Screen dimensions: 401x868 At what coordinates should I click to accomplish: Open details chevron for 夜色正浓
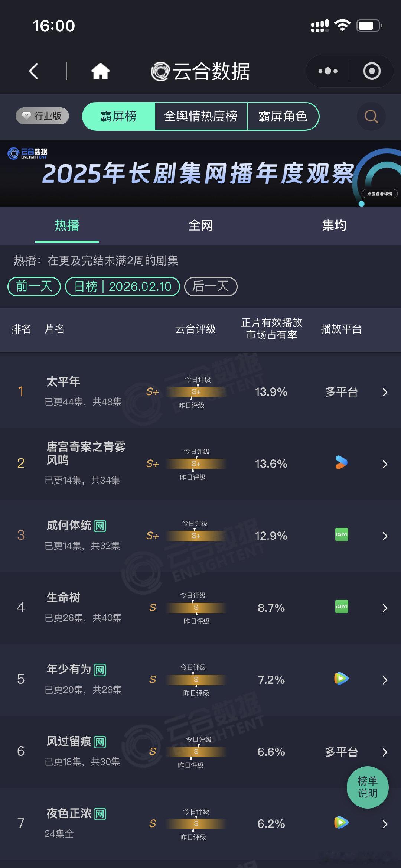click(385, 824)
